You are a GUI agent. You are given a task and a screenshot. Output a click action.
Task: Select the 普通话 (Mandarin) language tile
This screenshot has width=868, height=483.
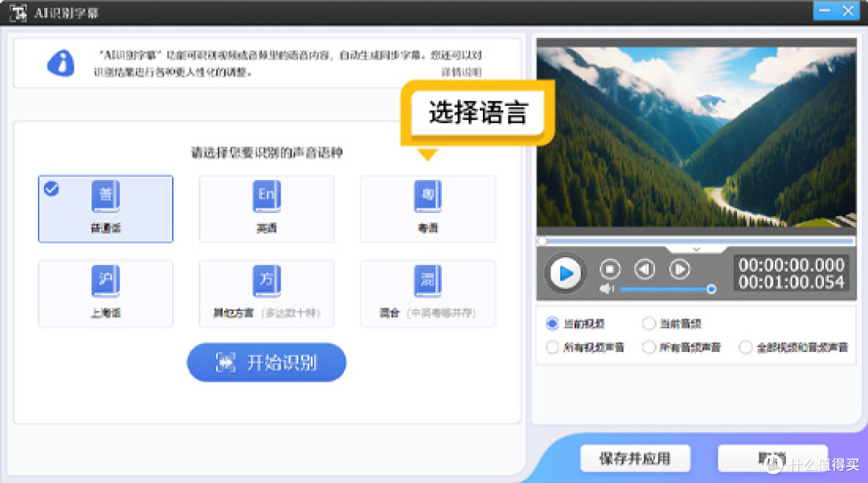105,209
